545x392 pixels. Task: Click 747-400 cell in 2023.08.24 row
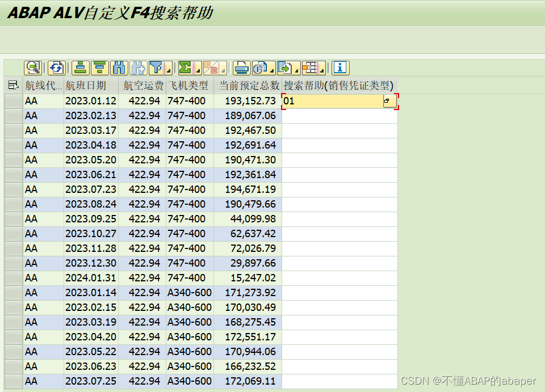tap(190, 204)
